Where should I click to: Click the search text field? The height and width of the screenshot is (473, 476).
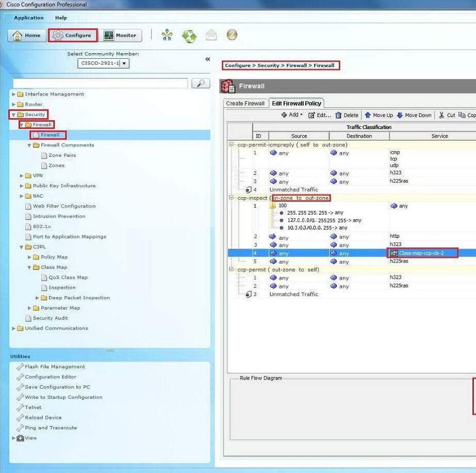coord(101,83)
